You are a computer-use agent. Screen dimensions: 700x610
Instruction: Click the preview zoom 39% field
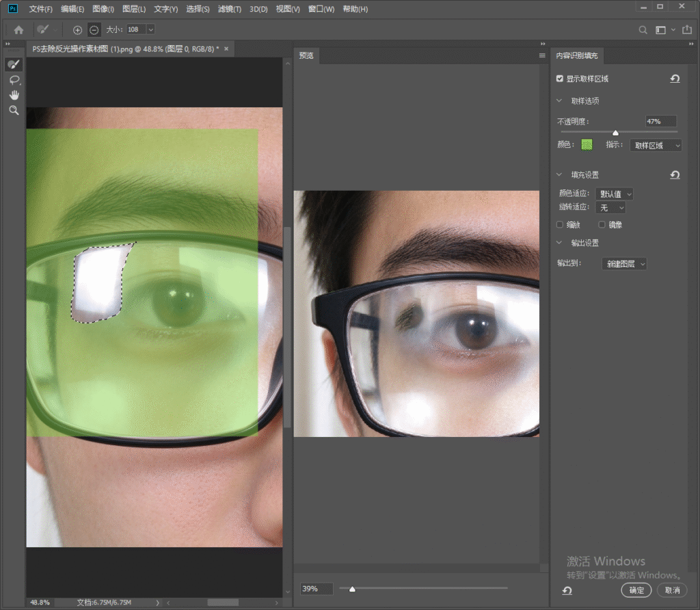[x=317, y=589]
